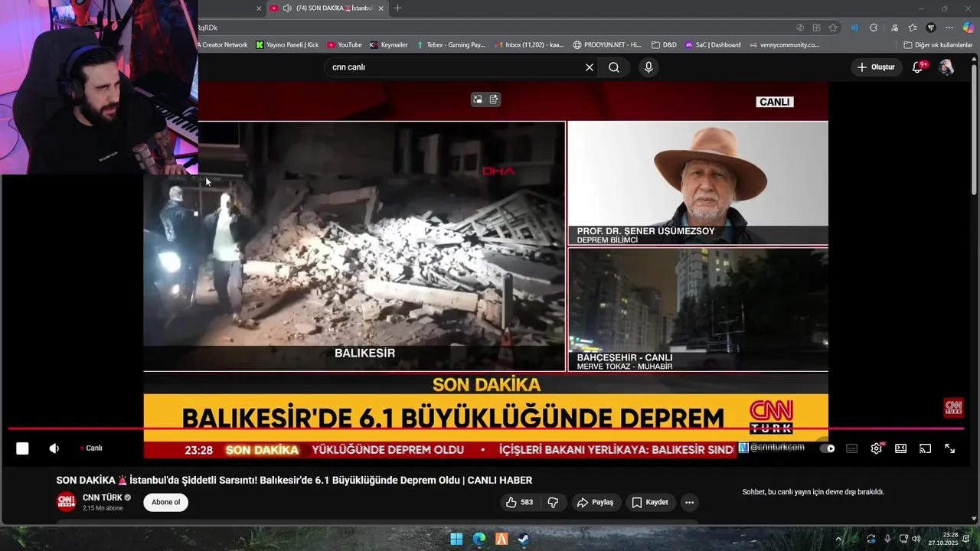Open a new browser tab
This screenshot has height=551, width=980.
tap(397, 8)
